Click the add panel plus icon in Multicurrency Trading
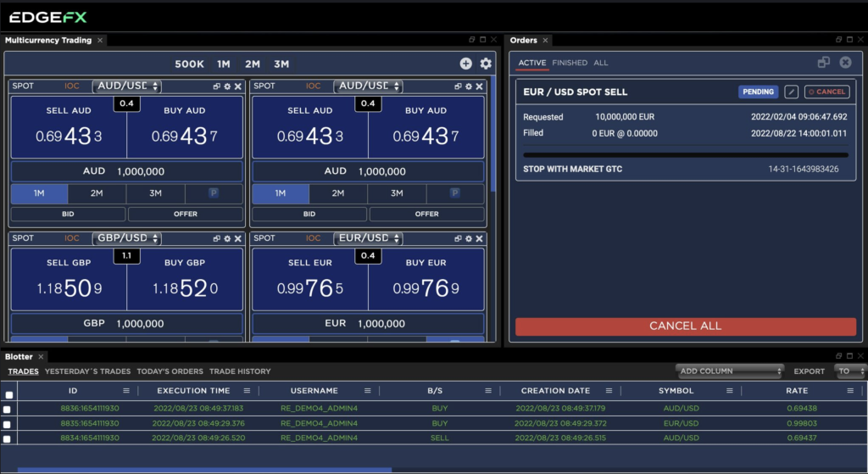The image size is (868, 474). 466,64
